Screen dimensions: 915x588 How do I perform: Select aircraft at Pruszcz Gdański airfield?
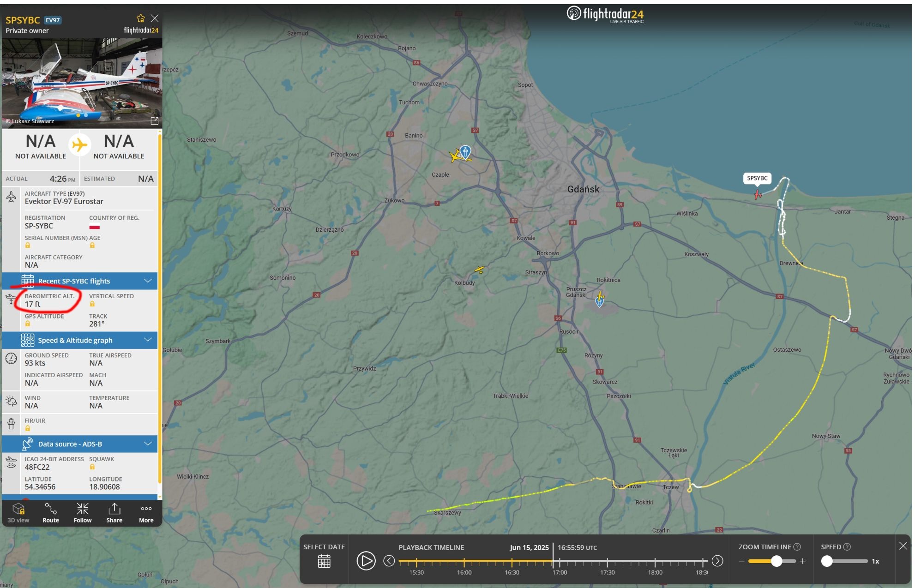[x=600, y=295]
